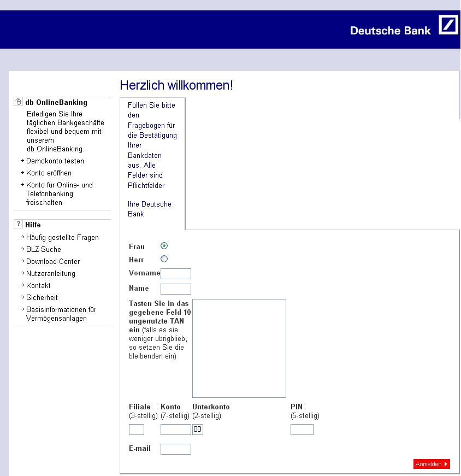Click the db OnlineBanking heading
This screenshot has width=461, height=476.
point(56,102)
